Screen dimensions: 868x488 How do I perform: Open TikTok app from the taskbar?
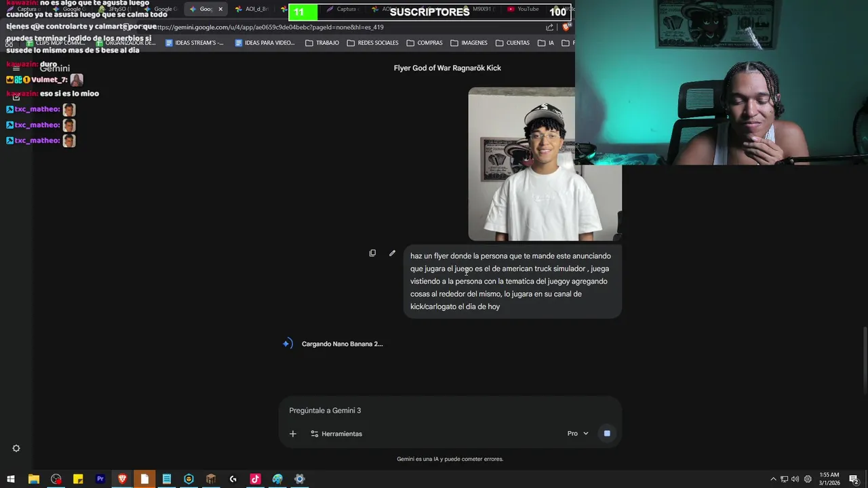click(255, 479)
